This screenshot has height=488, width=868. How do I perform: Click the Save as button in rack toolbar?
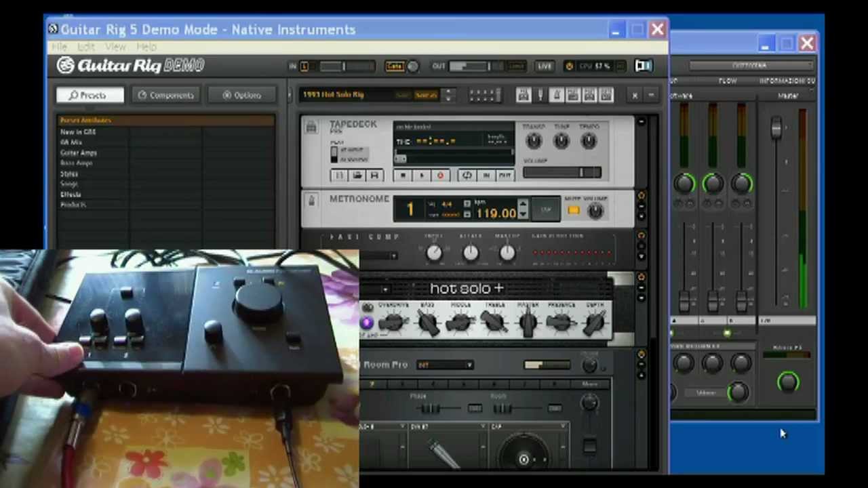pos(427,96)
